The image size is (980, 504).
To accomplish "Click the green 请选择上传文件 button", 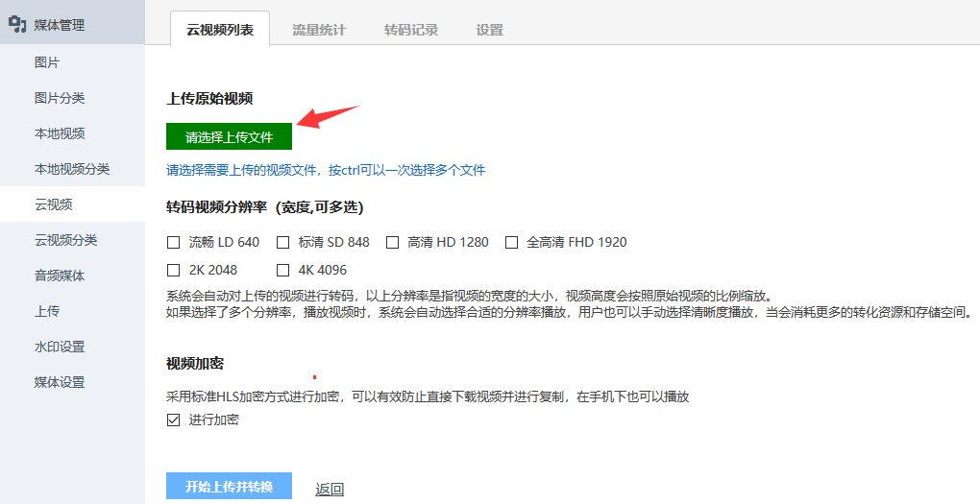I will [230, 136].
